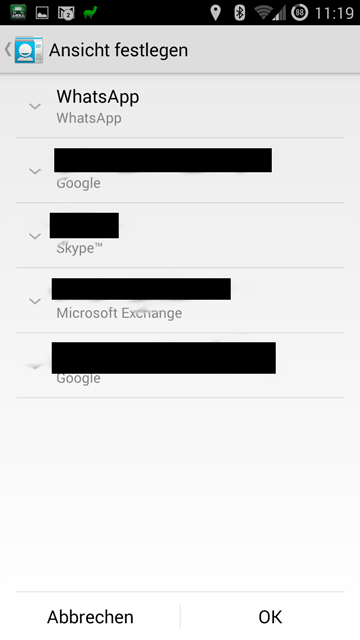Tap the battery 88 percent circle icon
360x640 pixels.
click(x=299, y=13)
